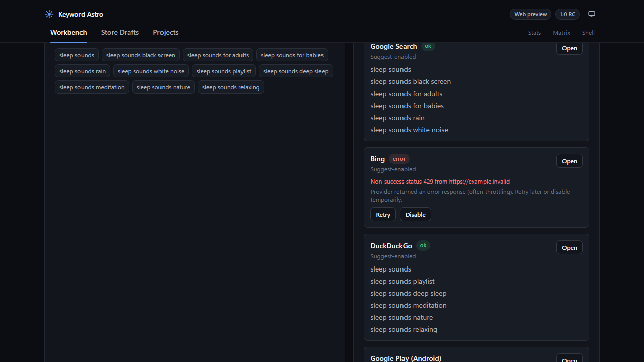Click 'sleep sounds meditation' in DuckDuckGo list
Viewport: 644px width, 362px height.
pos(409,305)
